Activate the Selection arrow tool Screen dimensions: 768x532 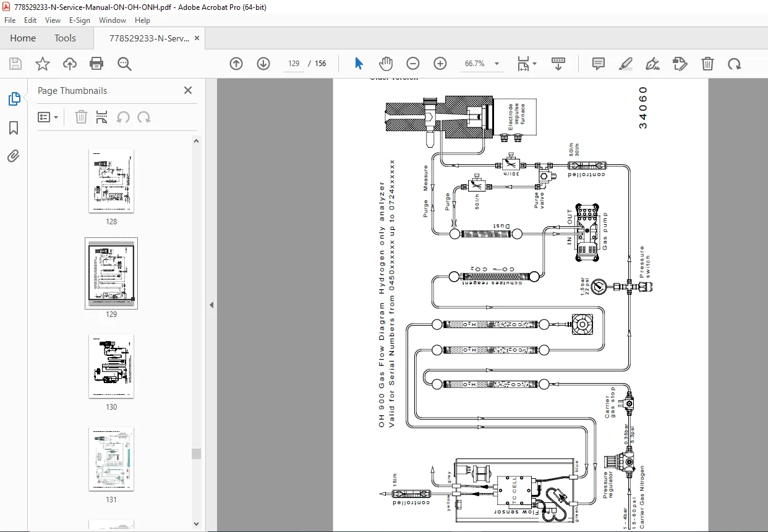359,64
